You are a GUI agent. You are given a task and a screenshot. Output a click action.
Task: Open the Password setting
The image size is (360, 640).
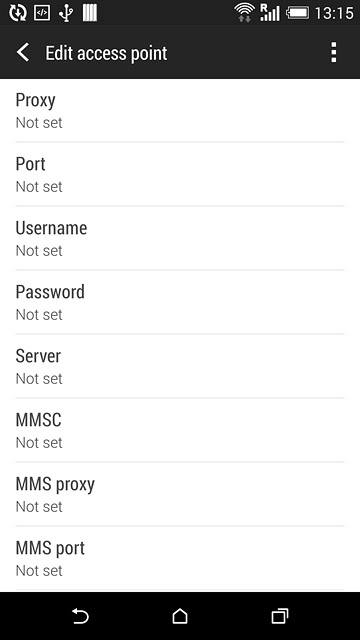[x=180, y=302]
